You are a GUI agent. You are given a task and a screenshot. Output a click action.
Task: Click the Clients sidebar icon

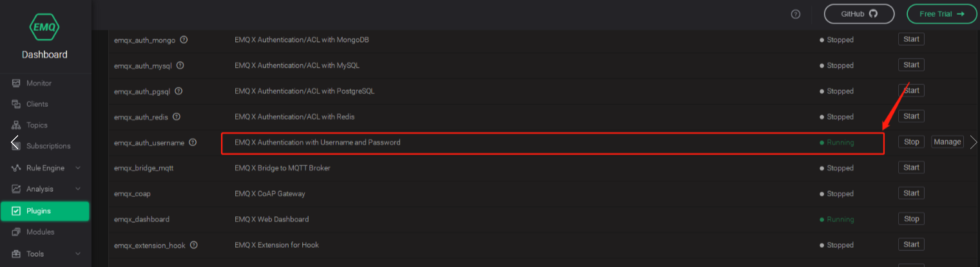[16, 104]
